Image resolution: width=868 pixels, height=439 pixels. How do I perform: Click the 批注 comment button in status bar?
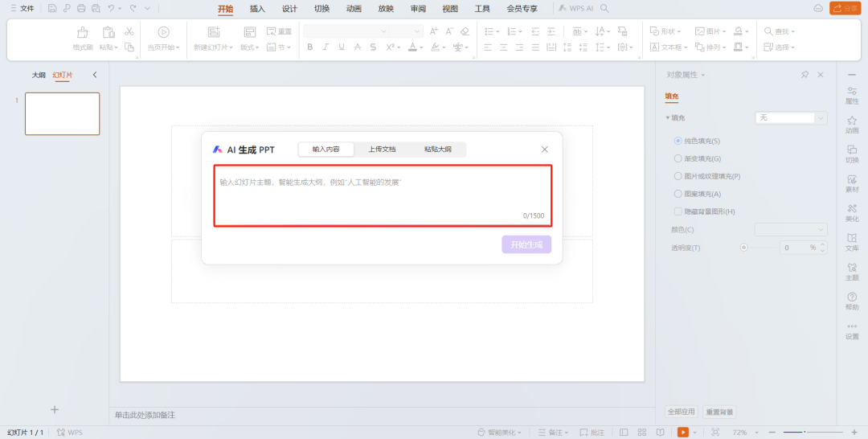[x=592, y=432]
